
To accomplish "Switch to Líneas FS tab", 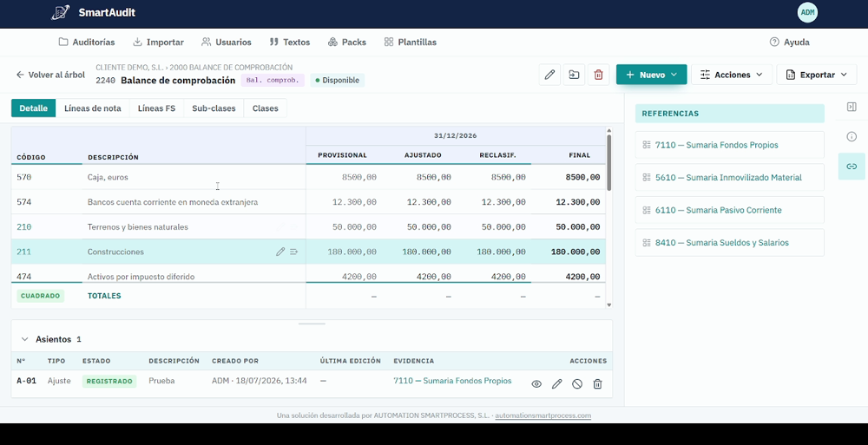I will (x=156, y=108).
